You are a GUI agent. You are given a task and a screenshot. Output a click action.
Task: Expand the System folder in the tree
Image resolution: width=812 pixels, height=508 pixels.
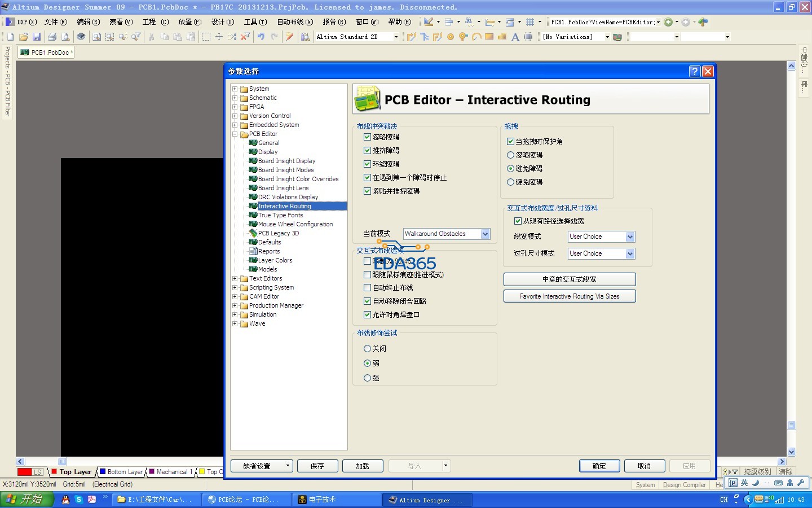235,89
